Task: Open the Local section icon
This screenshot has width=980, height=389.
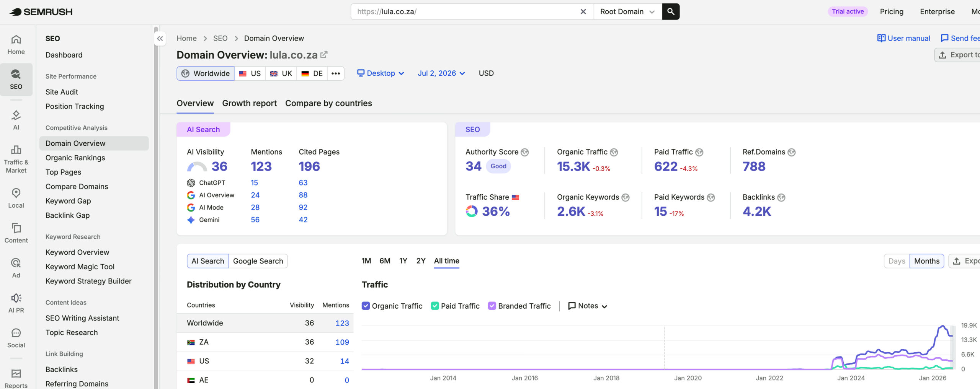Action: tap(16, 198)
